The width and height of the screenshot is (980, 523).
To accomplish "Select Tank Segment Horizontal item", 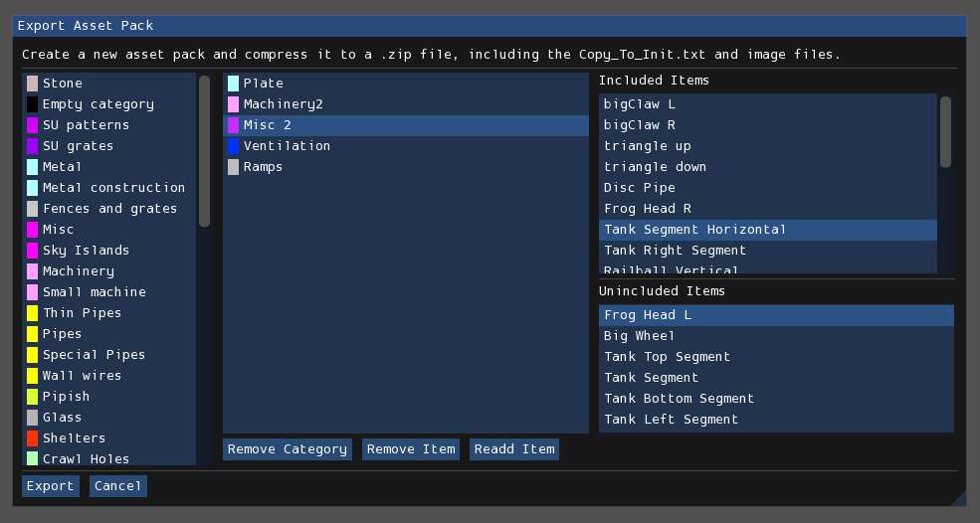I will (768, 230).
